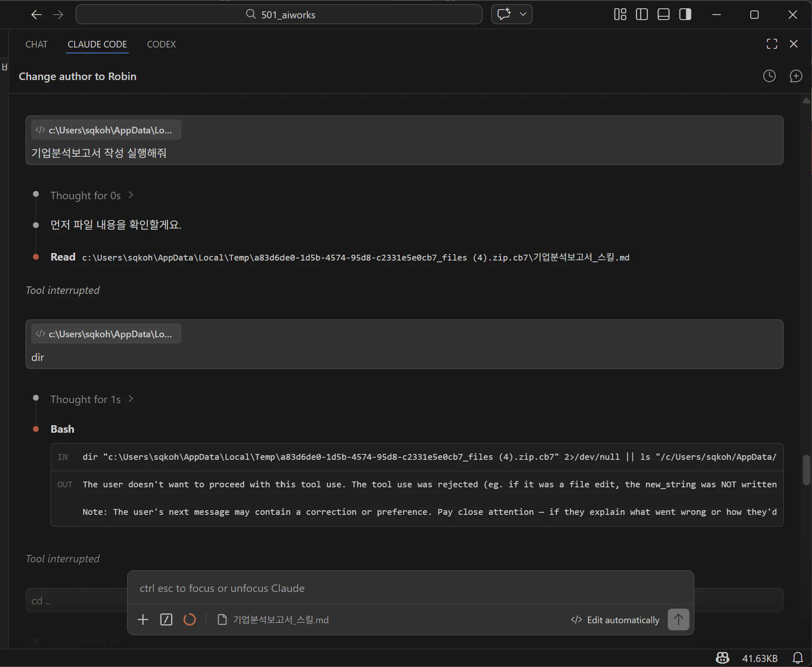Click the attached 기업분석보고서_스킬.md file chip

click(x=273, y=620)
